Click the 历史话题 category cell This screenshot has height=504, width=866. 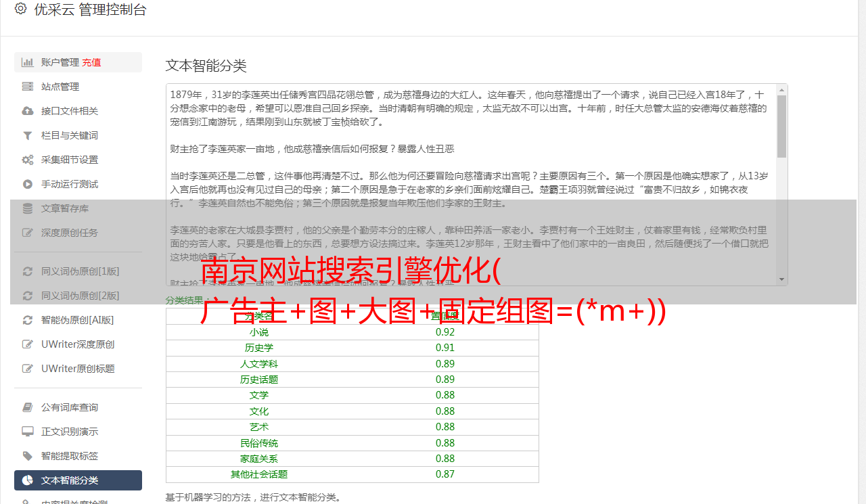tap(259, 380)
